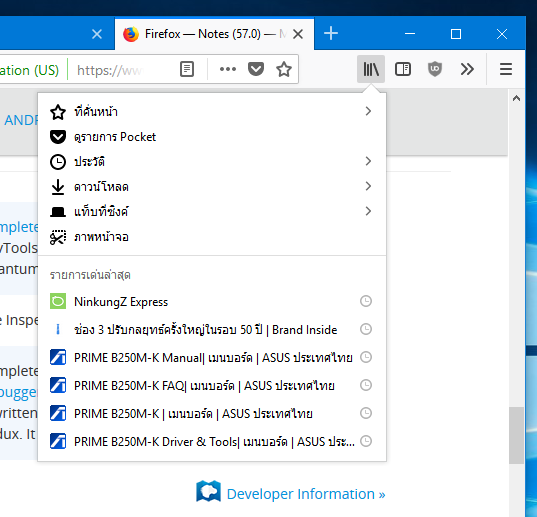Screen dimensions: 537x517
Task: Open ภาพหน้าจอ screenshots entry
Action: pyautogui.click(x=212, y=237)
